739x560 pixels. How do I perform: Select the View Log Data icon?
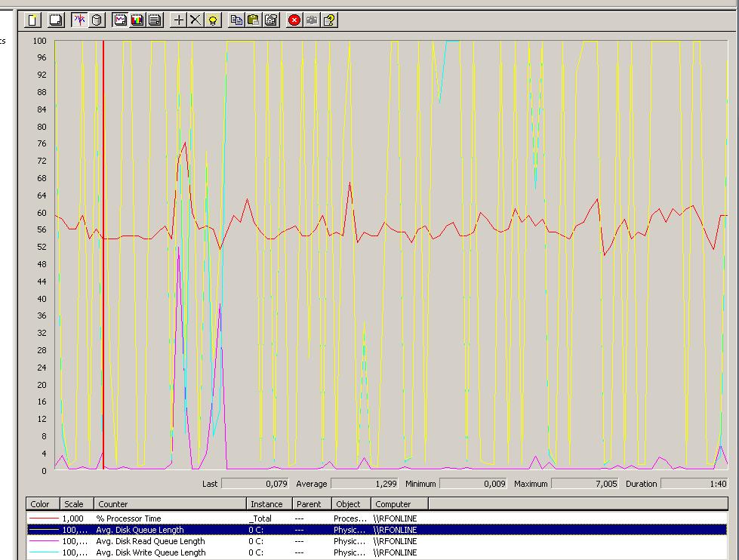click(97, 20)
